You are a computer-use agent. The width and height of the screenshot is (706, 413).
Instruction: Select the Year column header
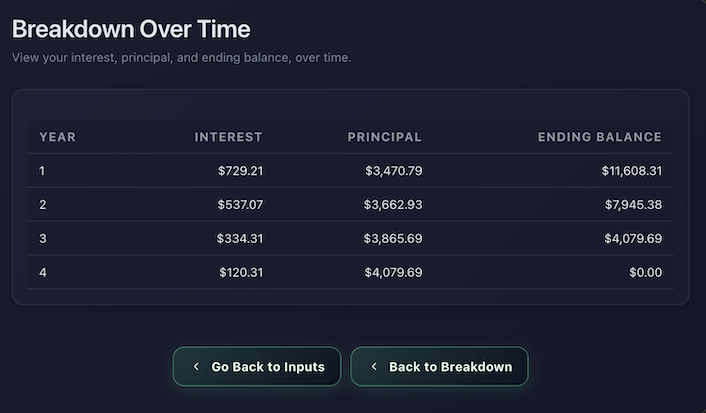click(58, 137)
